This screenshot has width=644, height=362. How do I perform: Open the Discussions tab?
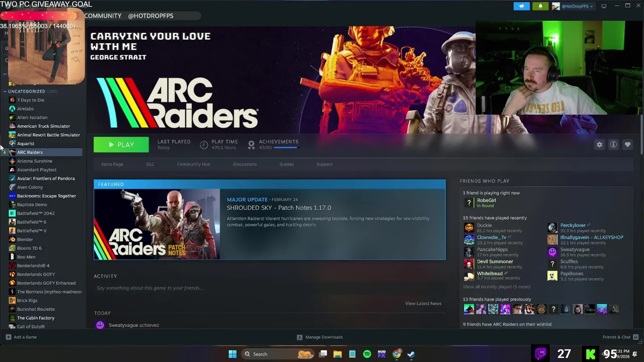pyautogui.click(x=245, y=164)
